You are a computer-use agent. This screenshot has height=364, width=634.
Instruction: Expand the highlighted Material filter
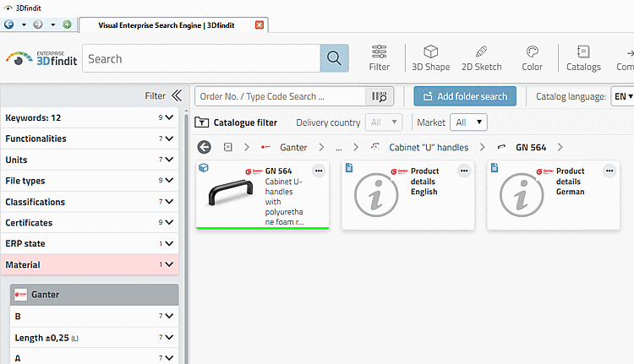point(90,264)
